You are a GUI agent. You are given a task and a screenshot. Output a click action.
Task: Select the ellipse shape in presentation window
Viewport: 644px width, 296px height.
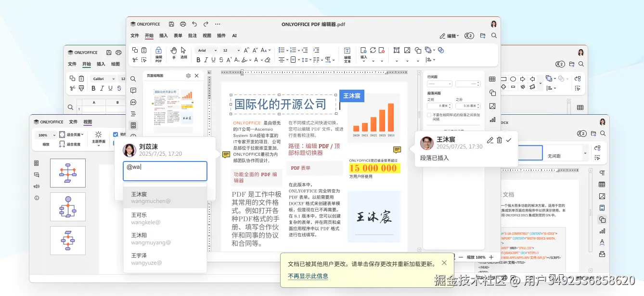pos(513,79)
